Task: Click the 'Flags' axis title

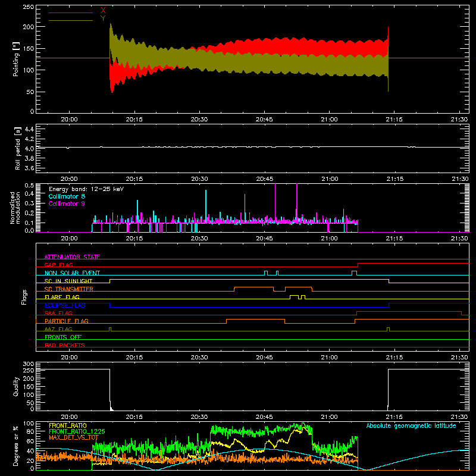Action: tap(24, 297)
